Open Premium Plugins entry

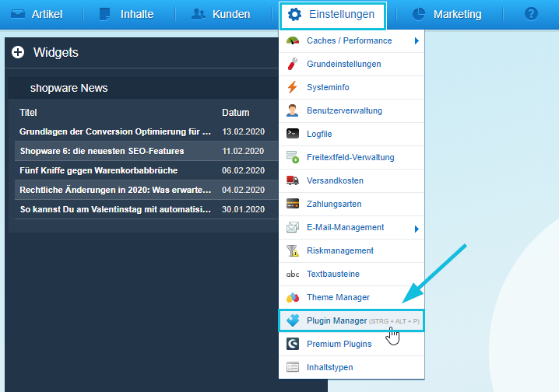(x=351, y=344)
